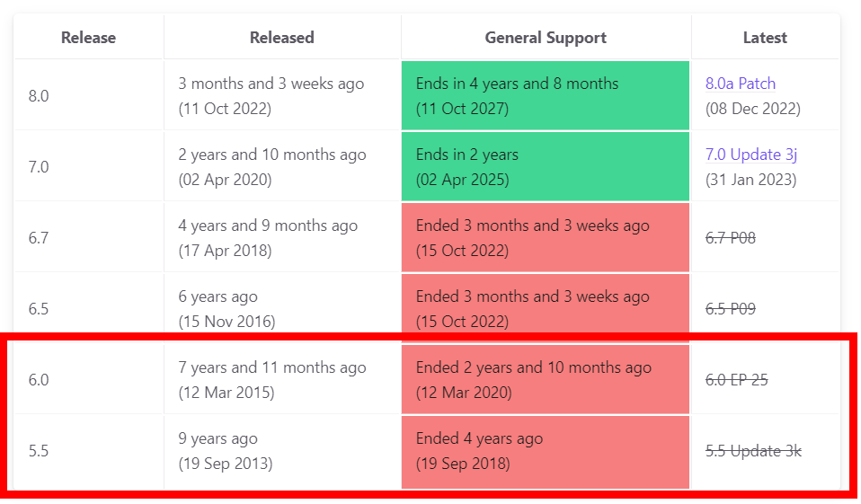Viewport: 861px width, 504px height.
Task: Click the struck-through 5.5 Update 3k text
Action: click(x=753, y=451)
